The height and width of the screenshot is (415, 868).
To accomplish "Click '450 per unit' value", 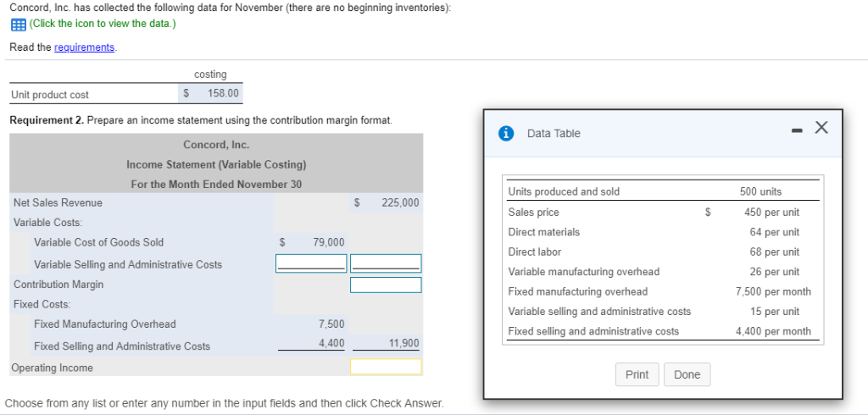I will tap(771, 212).
